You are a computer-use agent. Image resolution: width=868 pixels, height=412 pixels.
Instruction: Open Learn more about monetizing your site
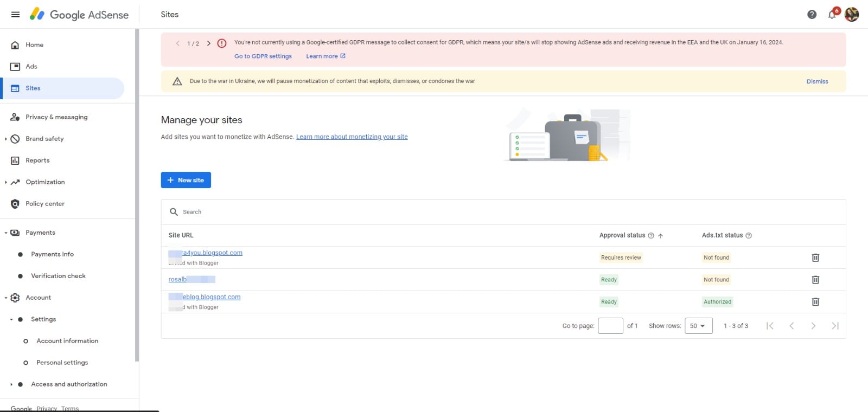pos(352,137)
